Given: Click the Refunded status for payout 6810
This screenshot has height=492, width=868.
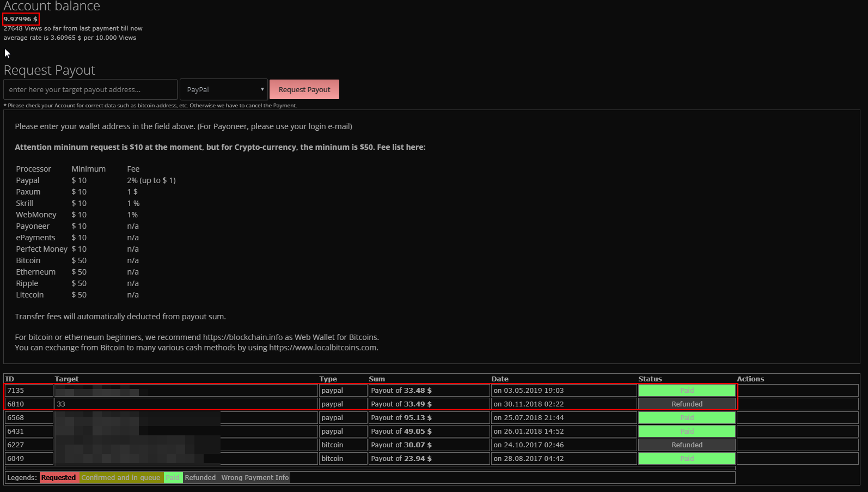Looking at the screenshot, I should tap(687, 404).
